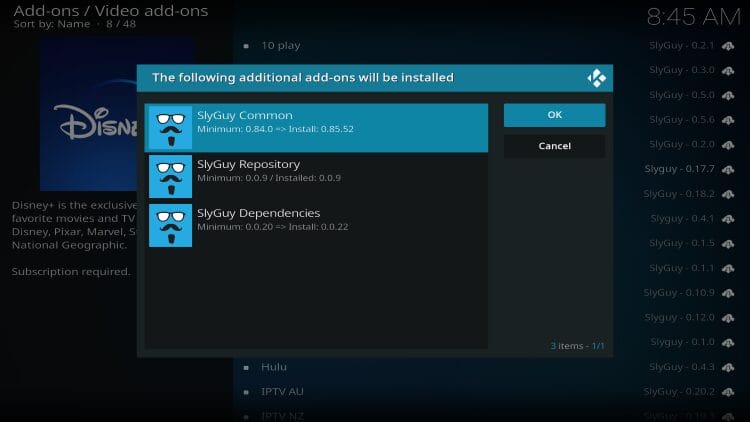Screen dimensions: 750x422
Task: Click the cloud icon beside SlyGuy - 0.18.2
Action: pos(728,194)
